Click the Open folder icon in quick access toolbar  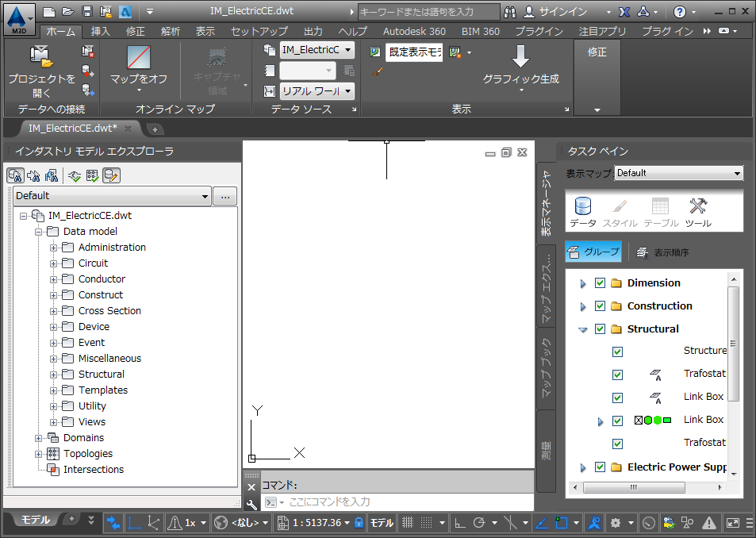pos(68,12)
